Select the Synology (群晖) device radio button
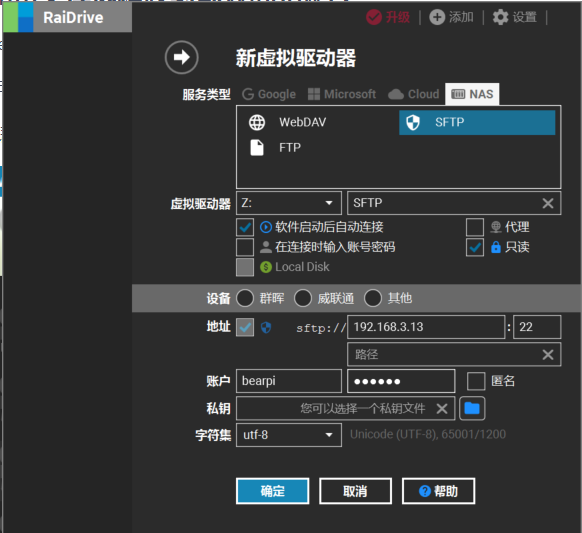This screenshot has width=582, height=533. pyautogui.click(x=245, y=298)
